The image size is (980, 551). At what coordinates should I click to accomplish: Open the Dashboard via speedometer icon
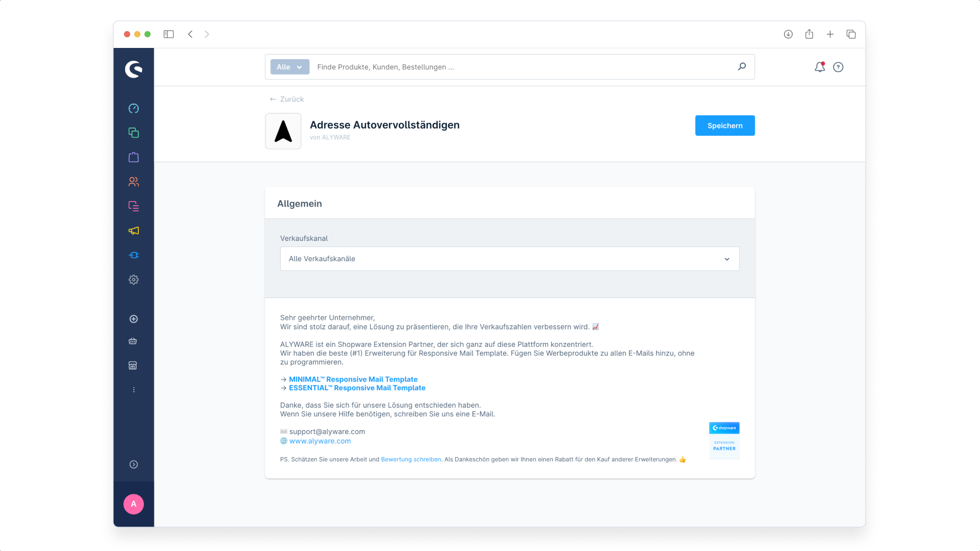pyautogui.click(x=133, y=108)
